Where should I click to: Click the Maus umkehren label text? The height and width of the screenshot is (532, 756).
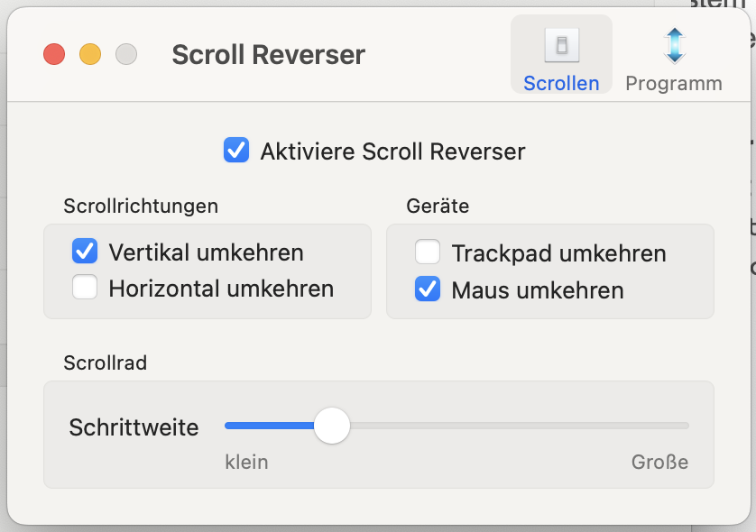(538, 291)
